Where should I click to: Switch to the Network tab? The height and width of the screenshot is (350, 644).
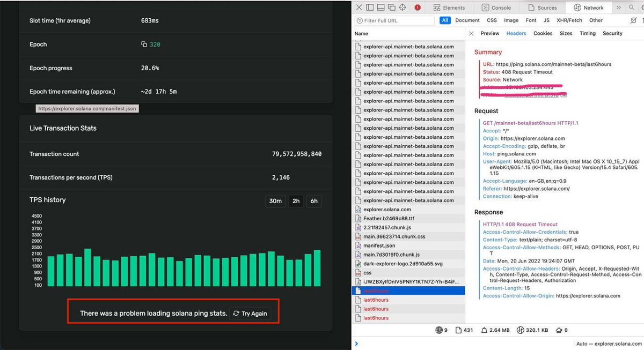tap(589, 8)
